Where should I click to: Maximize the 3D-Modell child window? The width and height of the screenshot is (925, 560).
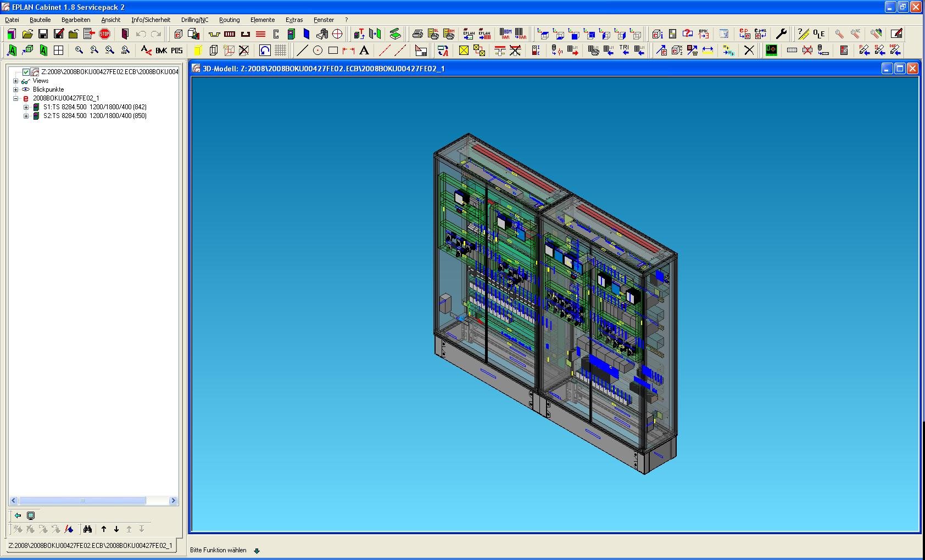(x=900, y=68)
